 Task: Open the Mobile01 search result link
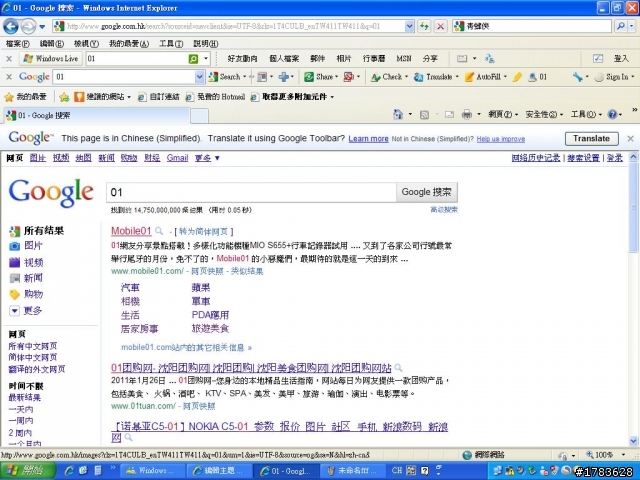pyautogui.click(x=131, y=231)
